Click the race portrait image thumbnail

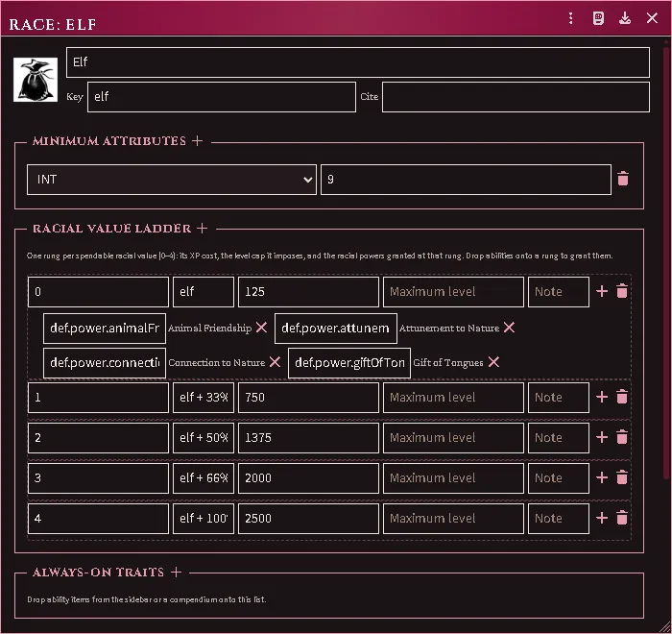click(x=36, y=80)
